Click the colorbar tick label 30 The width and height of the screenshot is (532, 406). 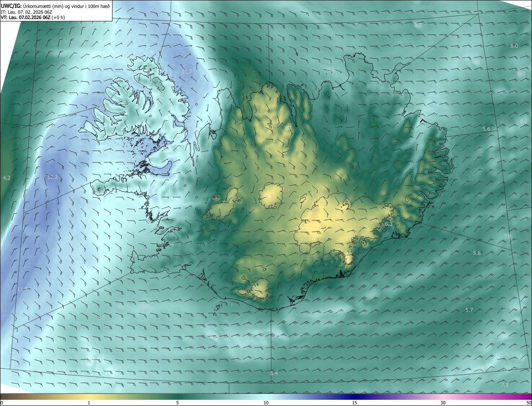443,403
